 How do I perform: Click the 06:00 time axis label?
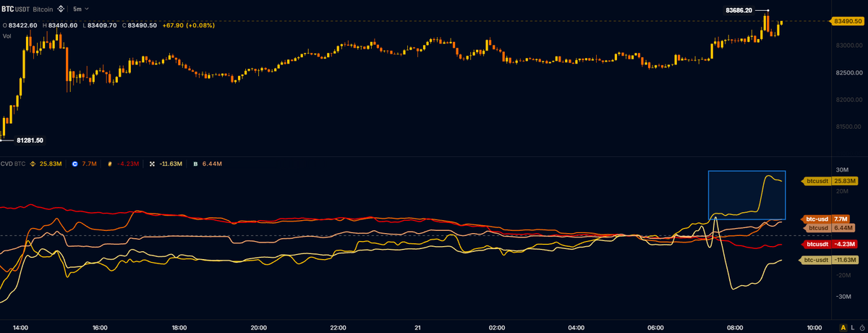click(655, 328)
